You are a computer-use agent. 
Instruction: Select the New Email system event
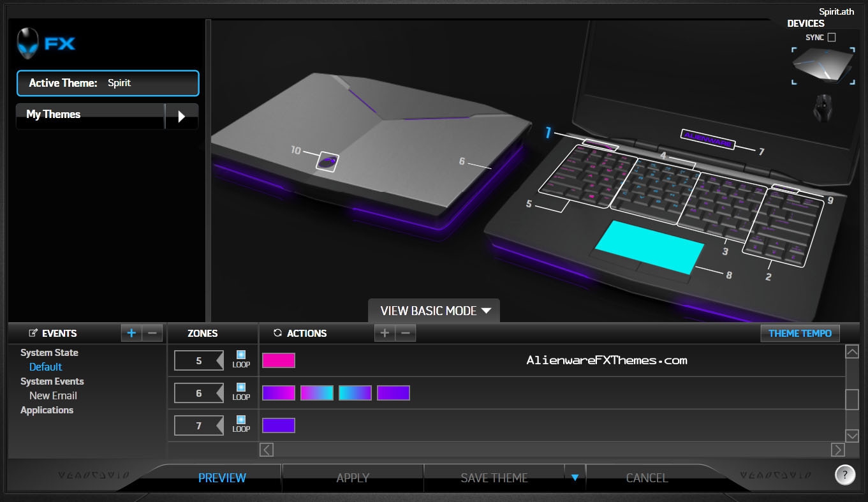coord(53,395)
